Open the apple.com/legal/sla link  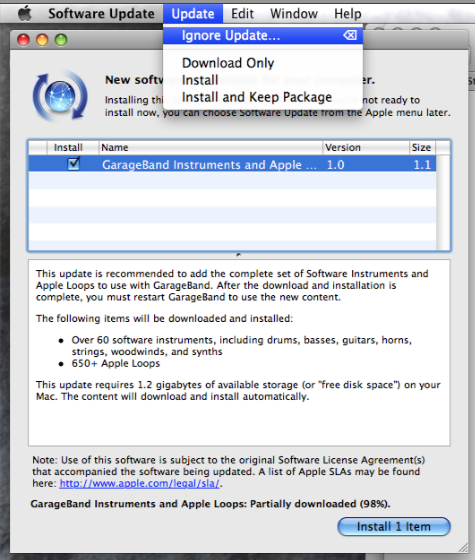tap(139, 483)
